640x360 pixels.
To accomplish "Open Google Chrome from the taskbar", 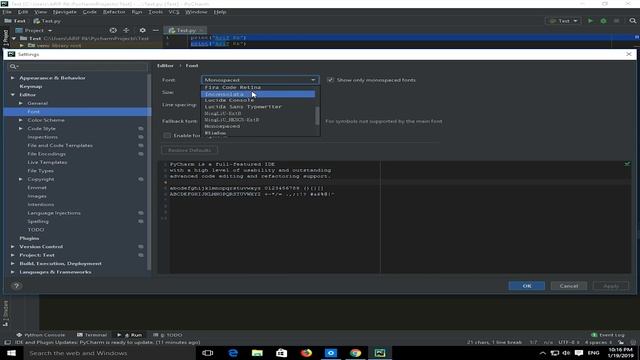I will (x=356, y=353).
